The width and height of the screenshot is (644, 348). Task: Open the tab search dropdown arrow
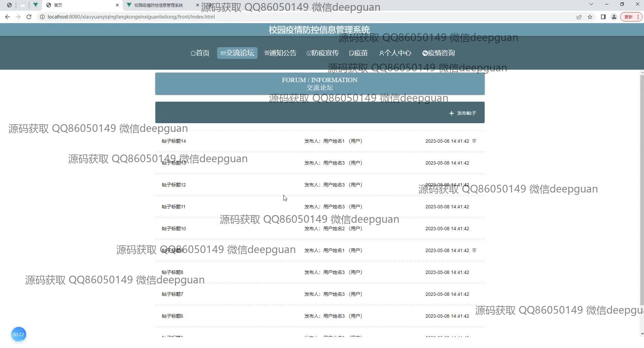[x=591, y=4]
